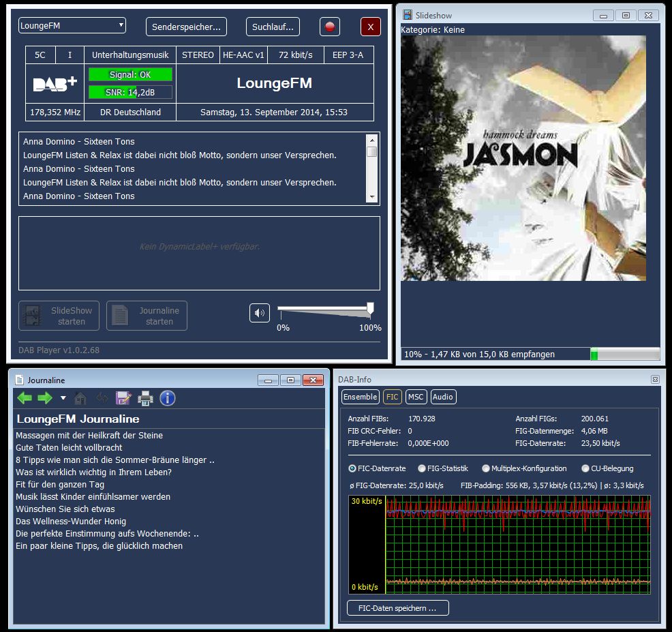Viewport: 672px width, 632px height.
Task: Click the volume slider handle
Action: pos(370,308)
